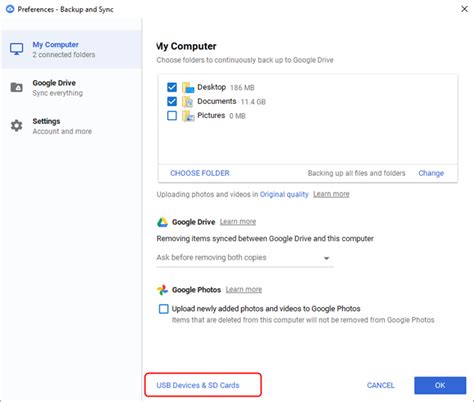Check the Pictures folder checkbox
The width and height of the screenshot is (474, 402).
(172, 116)
